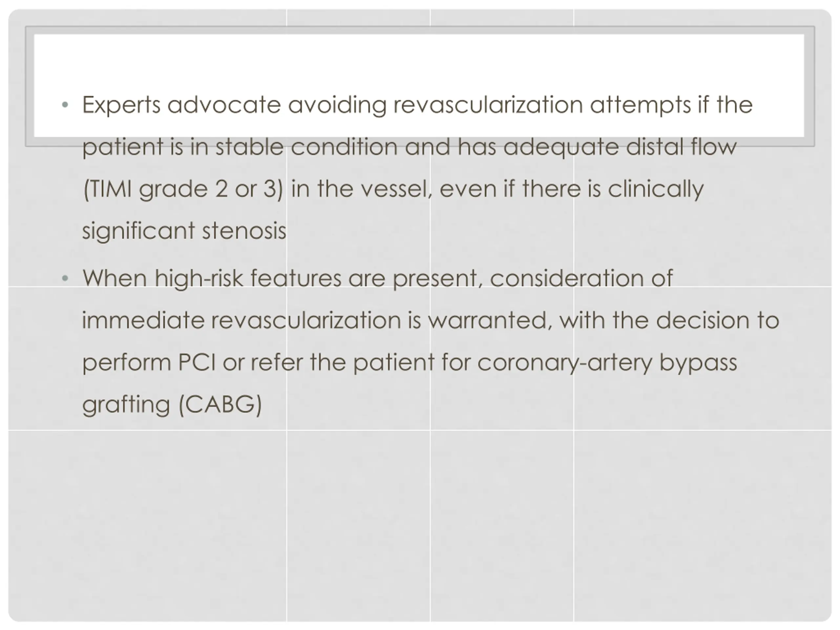Click the first bullet point marker

pyautogui.click(x=65, y=104)
